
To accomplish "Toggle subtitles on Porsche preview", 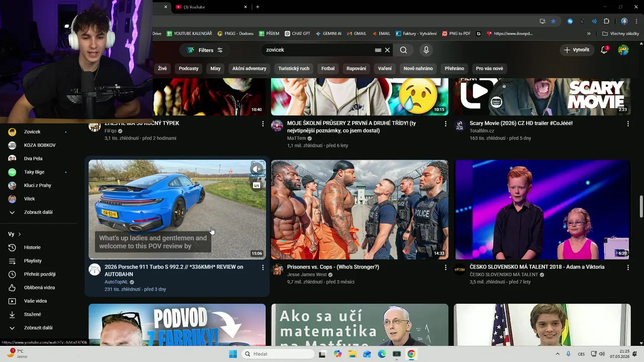I will click(257, 186).
